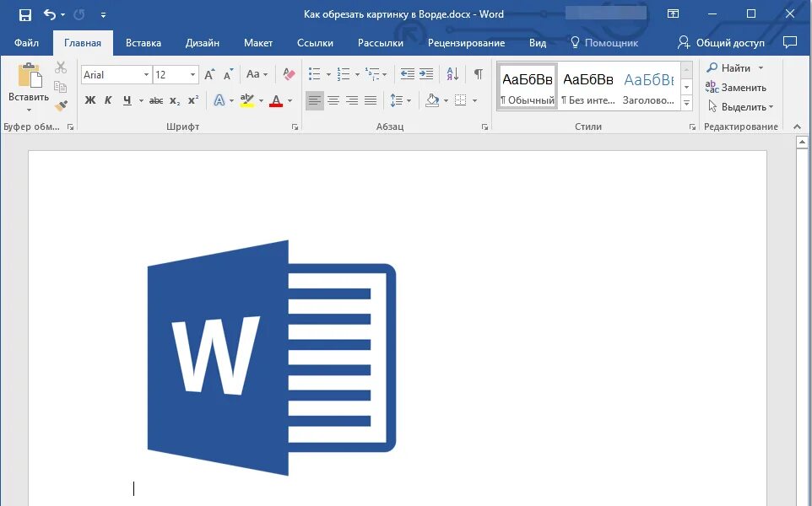812x506 pixels.
Task: Decrease paragraph indent
Action: [x=408, y=74]
